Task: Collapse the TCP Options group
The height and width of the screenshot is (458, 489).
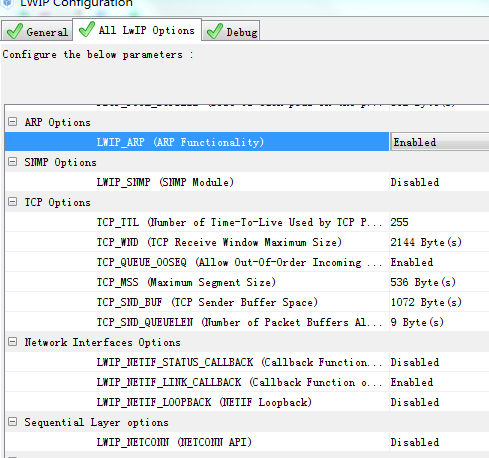Action: [13, 202]
